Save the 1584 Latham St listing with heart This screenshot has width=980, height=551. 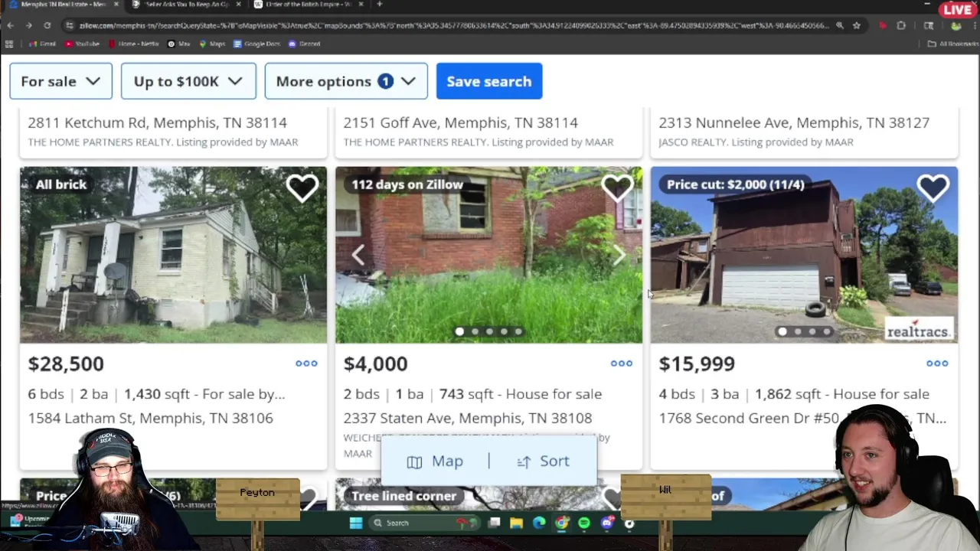pos(302,188)
